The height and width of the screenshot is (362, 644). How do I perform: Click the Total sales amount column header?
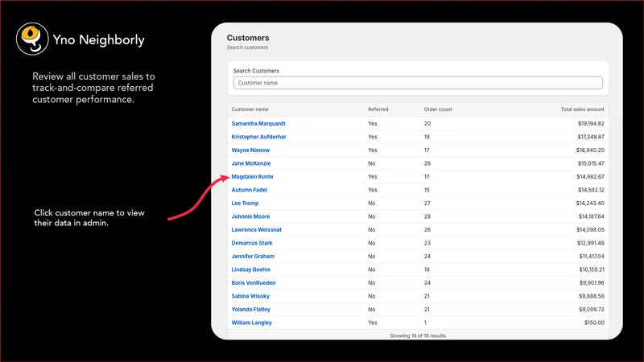coord(582,109)
